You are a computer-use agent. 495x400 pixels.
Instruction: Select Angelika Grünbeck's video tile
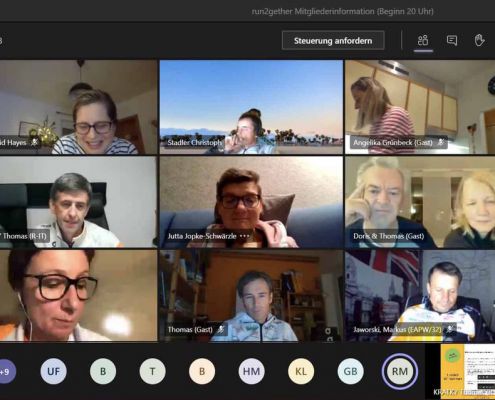pyautogui.click(x=420, y=107)
